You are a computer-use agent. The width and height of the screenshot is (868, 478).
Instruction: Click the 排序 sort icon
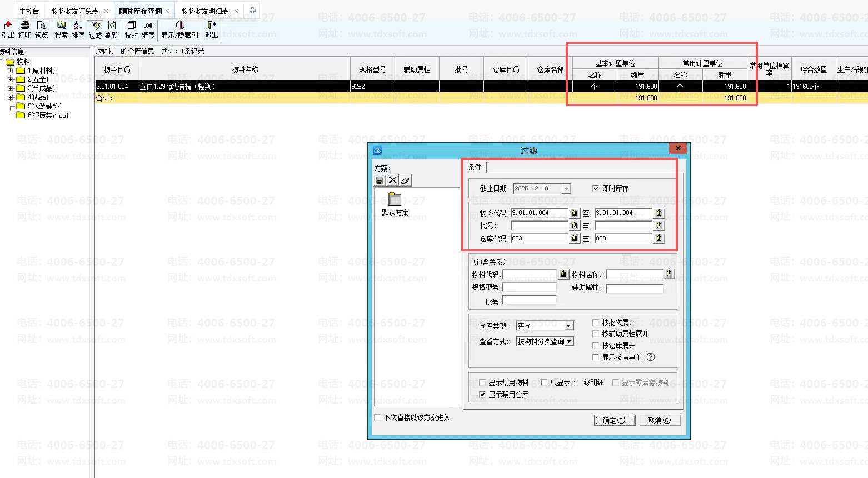click(78, 26)
